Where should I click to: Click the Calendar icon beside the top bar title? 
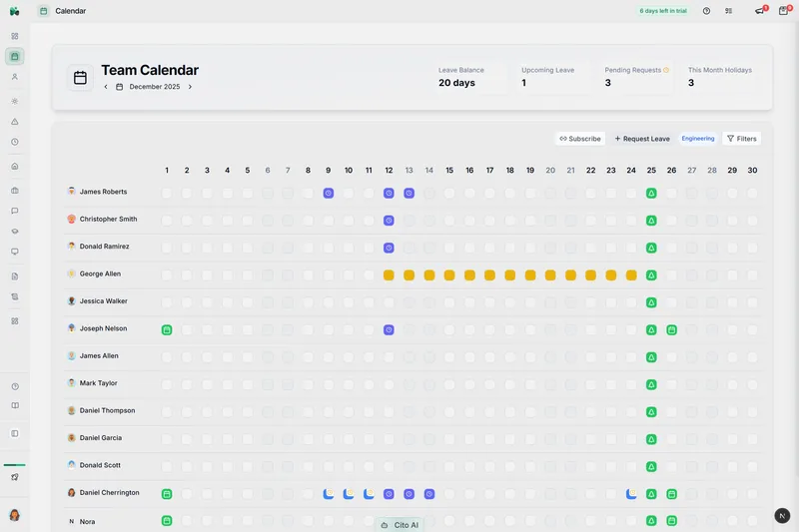pos(44,11)
